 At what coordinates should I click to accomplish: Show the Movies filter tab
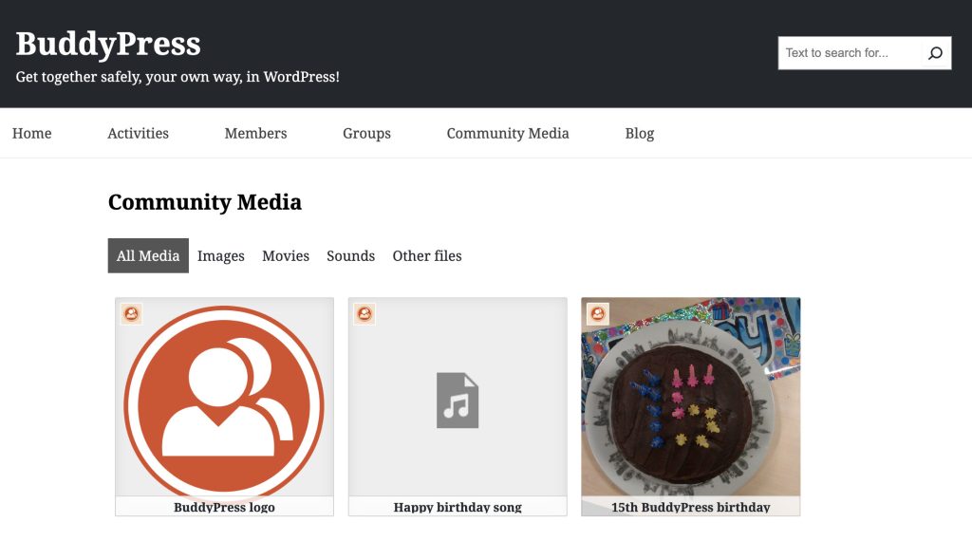click(x=286, y=256)
